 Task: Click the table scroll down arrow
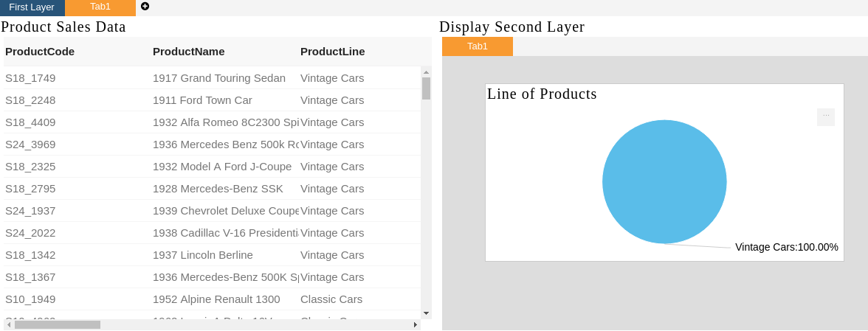click(427, 313)
